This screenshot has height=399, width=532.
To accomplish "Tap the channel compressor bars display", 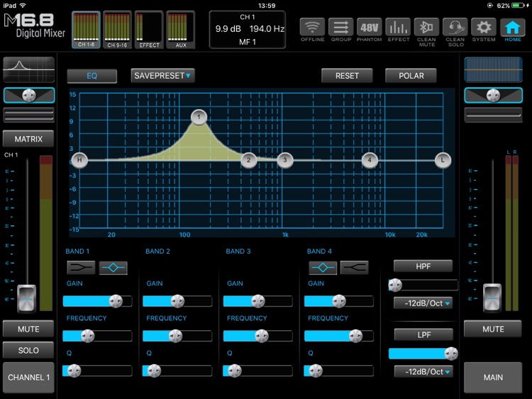I will tap(29, 115).
